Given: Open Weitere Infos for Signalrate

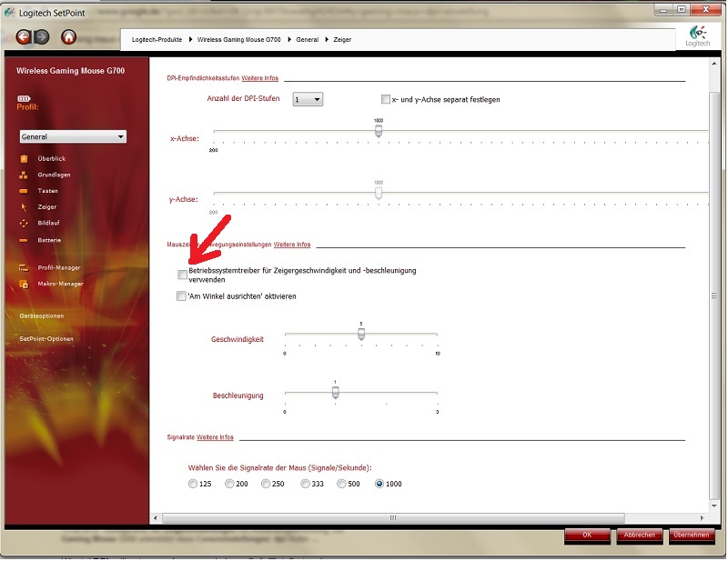Looking at the screenshot, I should (x=215, y=437).
